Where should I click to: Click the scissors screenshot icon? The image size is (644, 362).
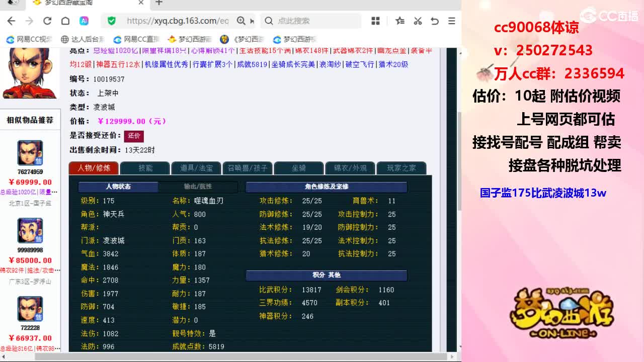(x=418, y=21)
